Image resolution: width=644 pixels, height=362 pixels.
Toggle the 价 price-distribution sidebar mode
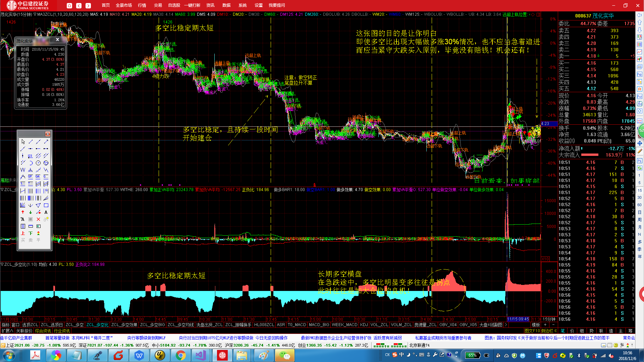[572, 331]
